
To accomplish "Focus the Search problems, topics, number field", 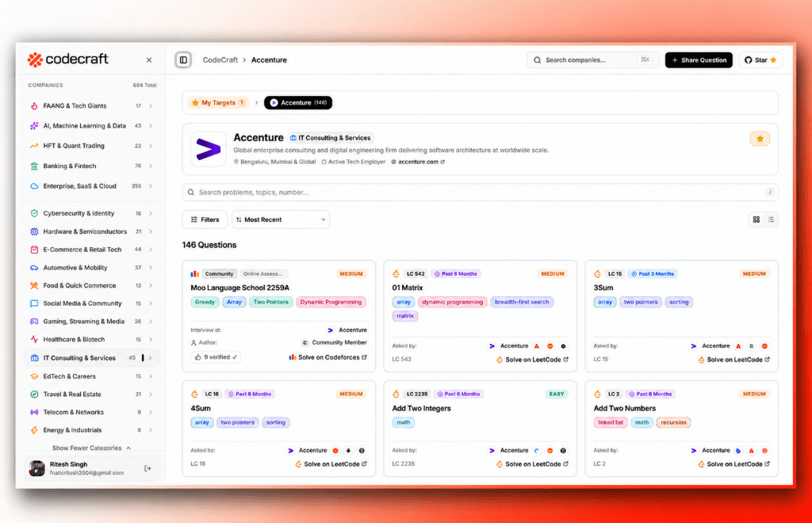I will click(480, 192).
